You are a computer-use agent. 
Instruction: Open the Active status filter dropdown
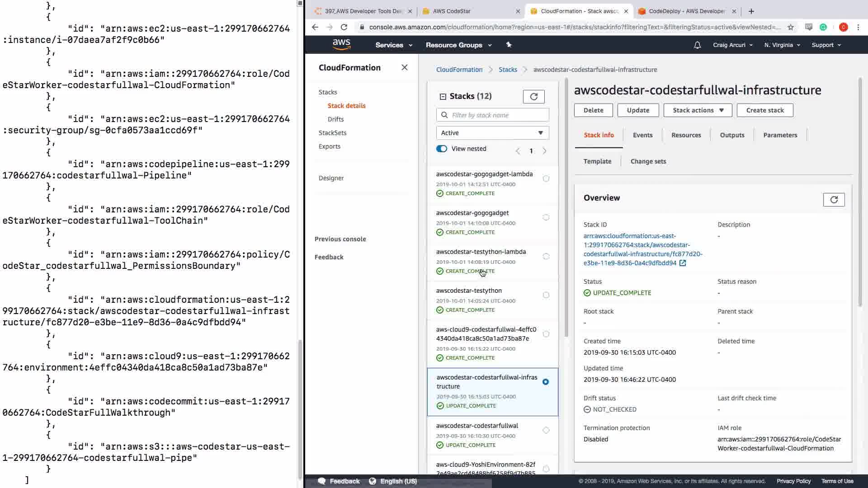coord(492,133)
